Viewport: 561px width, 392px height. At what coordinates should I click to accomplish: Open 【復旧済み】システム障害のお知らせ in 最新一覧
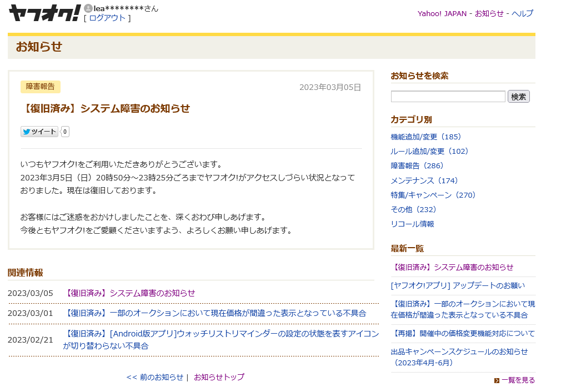[x=452, y=267]
